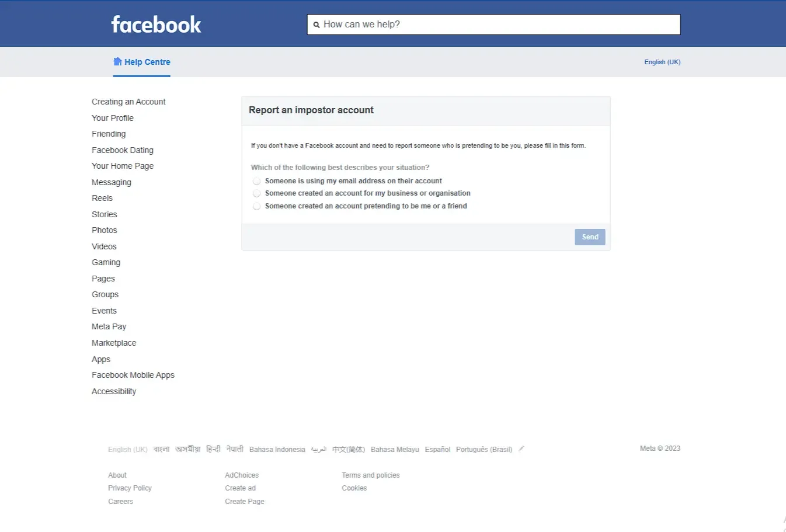Open Groups topic
Image resolution: width=786 pixels, height=532 pixels.
(105, 294)
